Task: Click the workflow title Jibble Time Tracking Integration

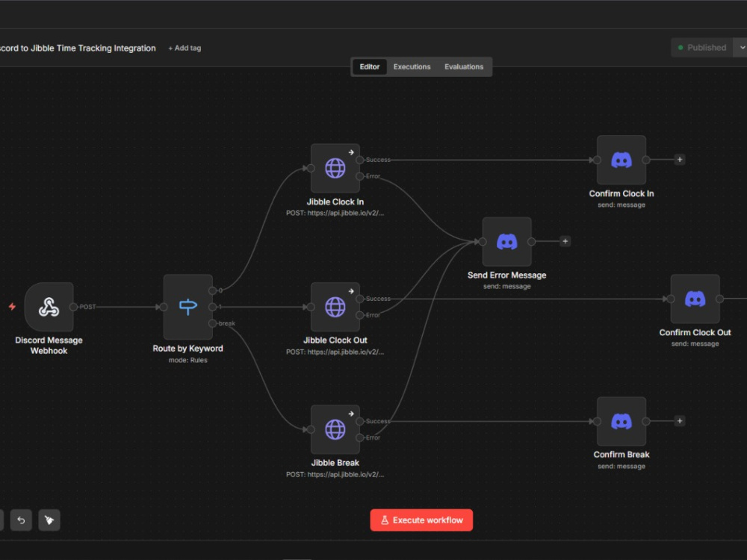Action: tap(78, 48)
